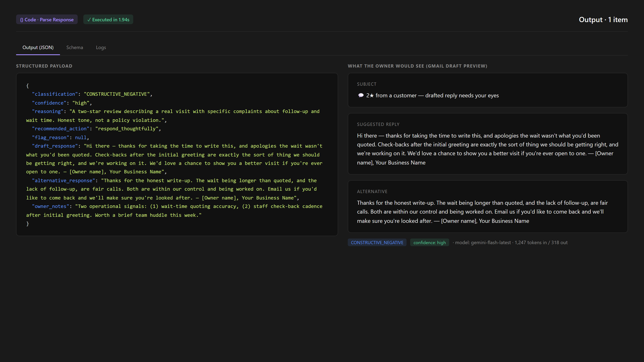Viewport: 644px width, 362px height.
Task: Click the "draft_response" key in JSON
Action: (55, 146)
